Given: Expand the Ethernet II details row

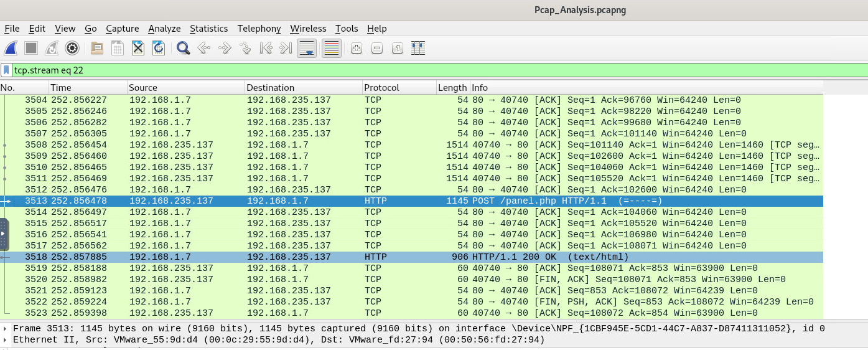Looking at the screenshot, I should pos(6,340).
